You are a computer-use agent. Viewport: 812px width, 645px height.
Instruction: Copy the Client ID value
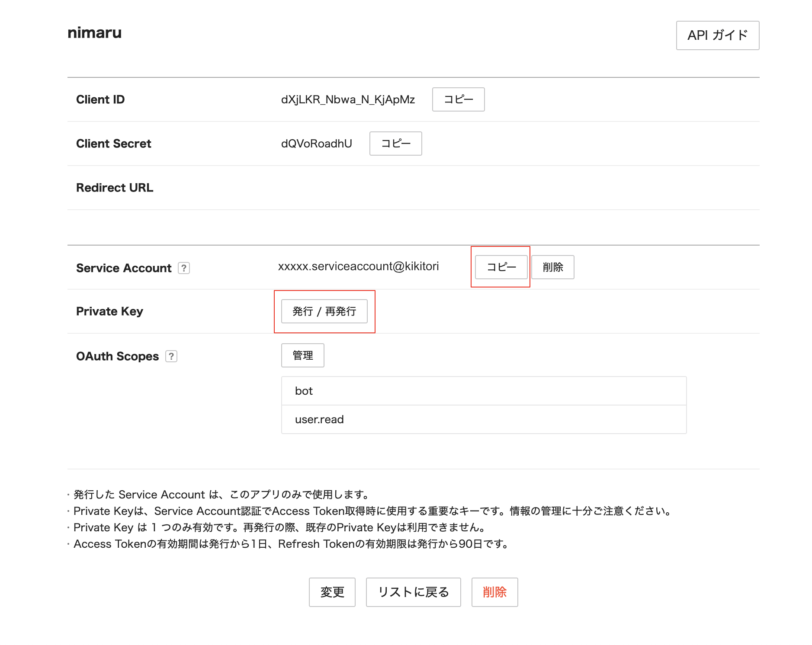tap(458, 99)
